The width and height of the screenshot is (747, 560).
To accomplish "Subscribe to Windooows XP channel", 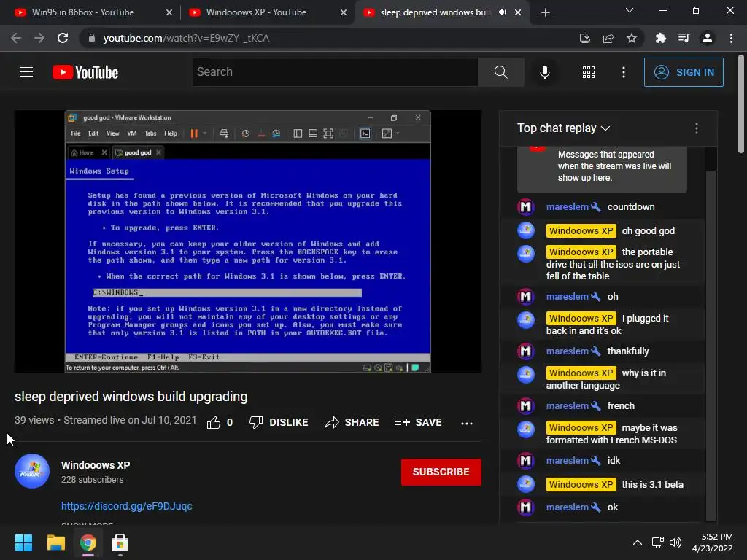I will (441, 472).
